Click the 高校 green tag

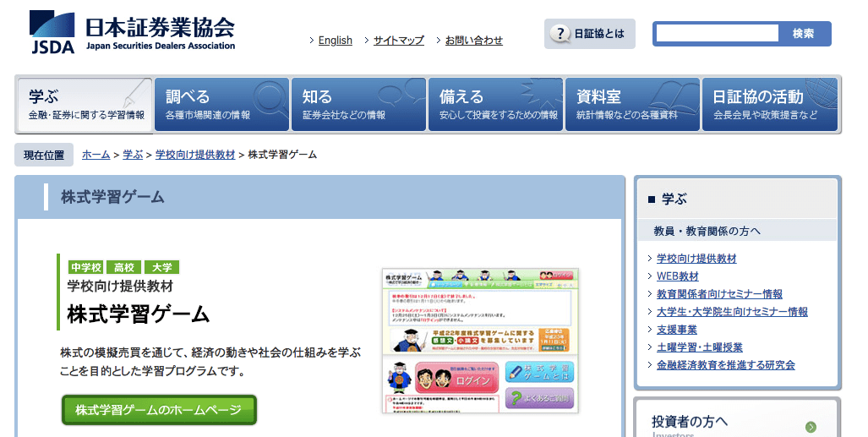(x=123, y=267)
